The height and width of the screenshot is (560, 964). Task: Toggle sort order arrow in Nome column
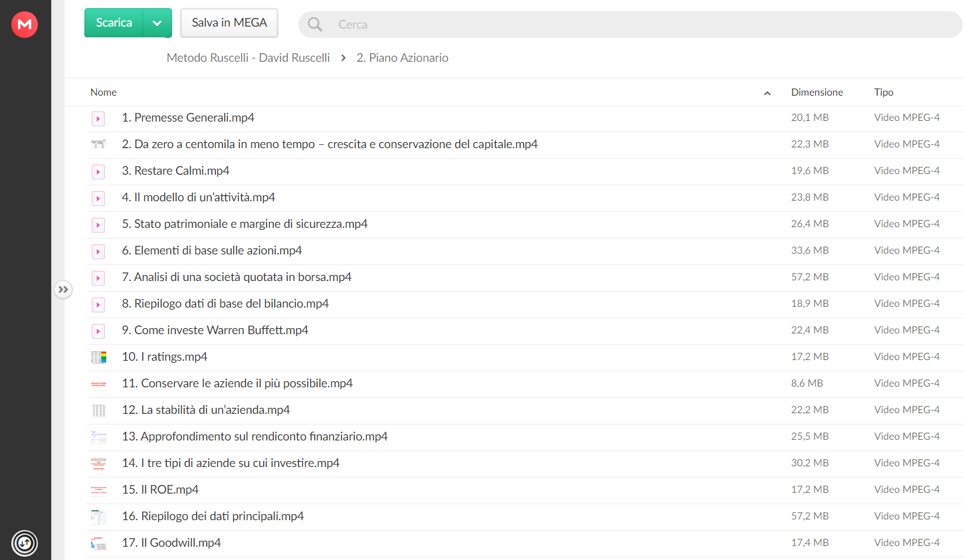767,93
